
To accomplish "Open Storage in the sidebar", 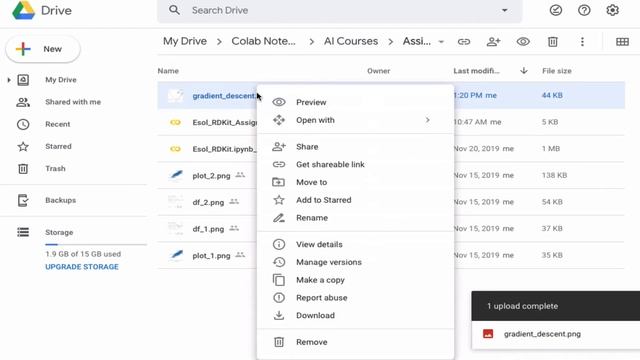I will pyautogui.click(x=59, y=232).
